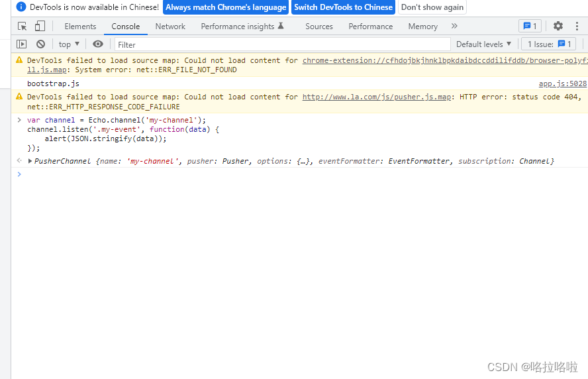This screenshot has height=379, width=588.
Task: Toggle the device toolbar icon
Action: pyautogui.click(x=40, y=27)
